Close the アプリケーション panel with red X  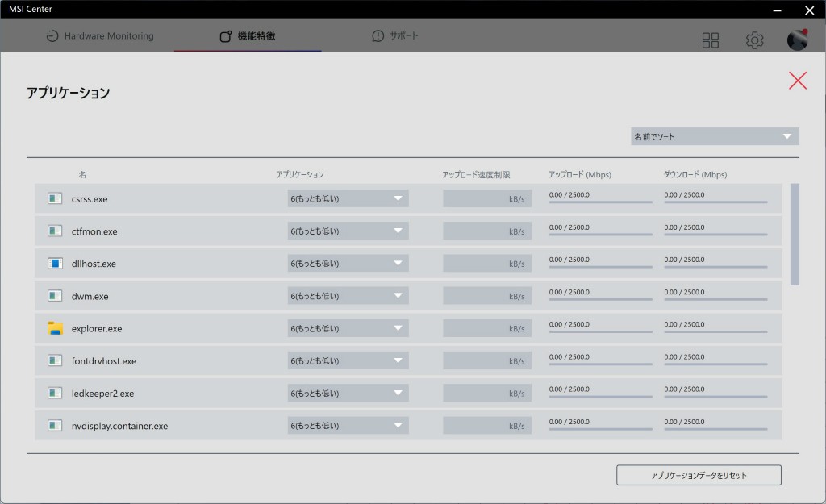tap(798, 81)
